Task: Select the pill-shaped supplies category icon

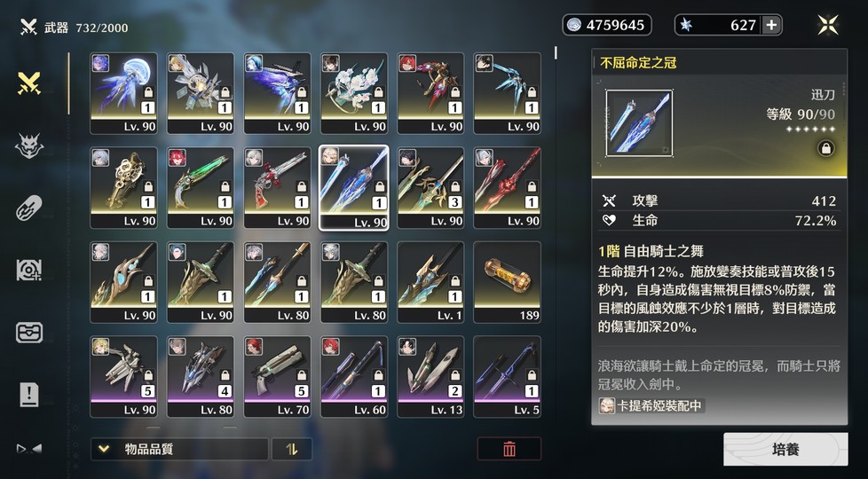Action: [29, 208]
